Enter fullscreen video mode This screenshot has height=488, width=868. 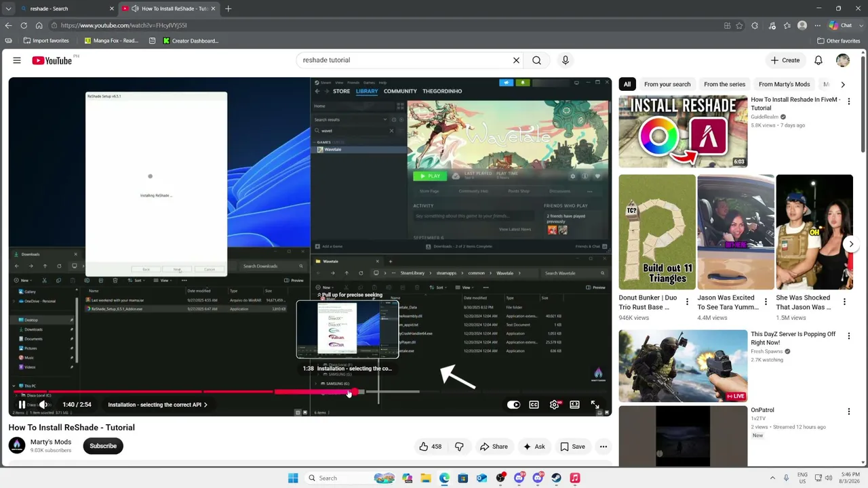[595, 405]
